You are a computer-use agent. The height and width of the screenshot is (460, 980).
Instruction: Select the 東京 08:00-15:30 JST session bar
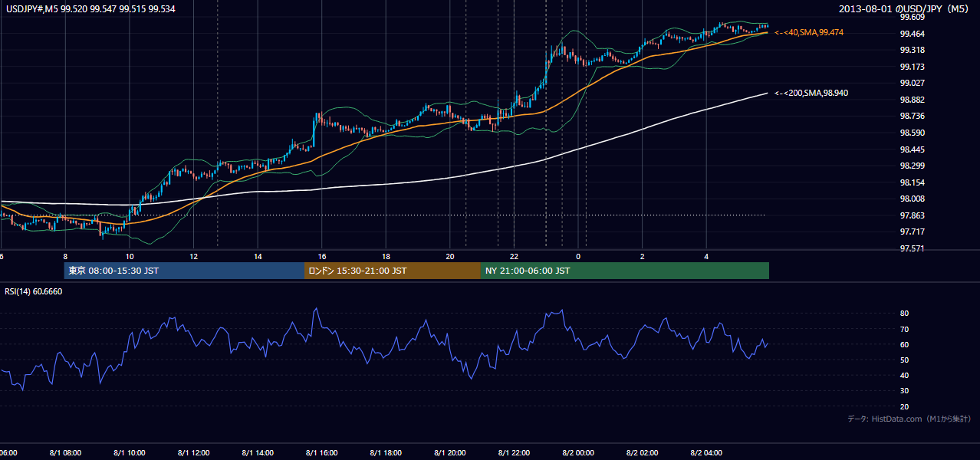185,271
